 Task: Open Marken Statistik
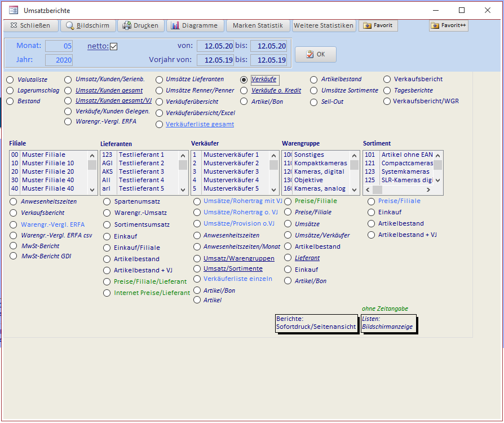(258, 25)
